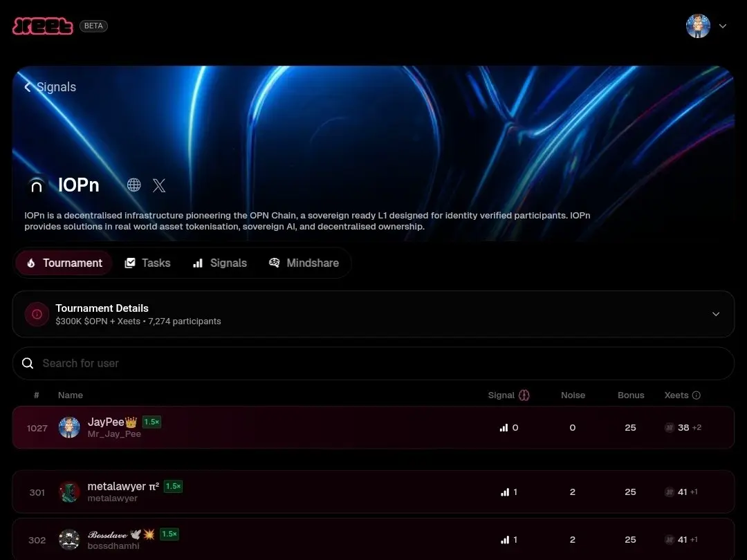The image size is (747, 560).
Task: Click the BETA badge
Action: [93, 26]
